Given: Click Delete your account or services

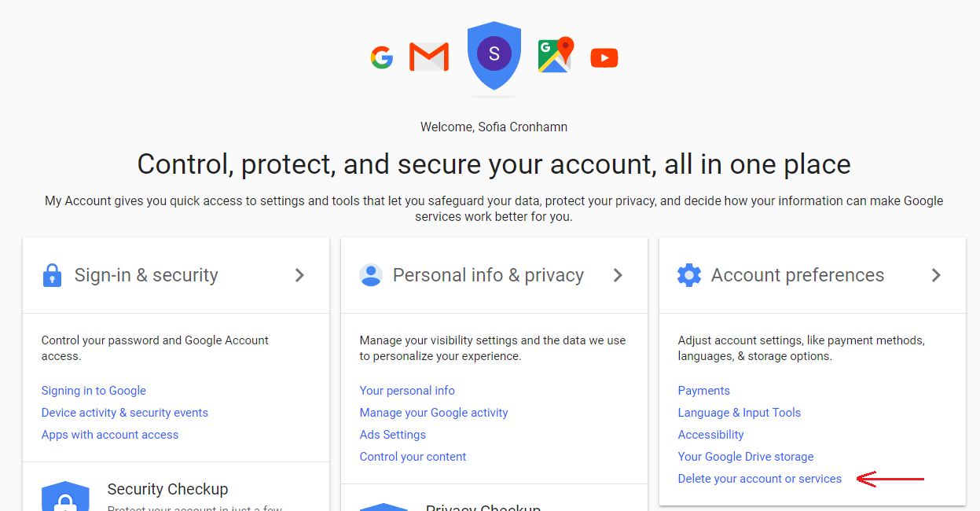Looking at the screenshot, I should 760,479.
